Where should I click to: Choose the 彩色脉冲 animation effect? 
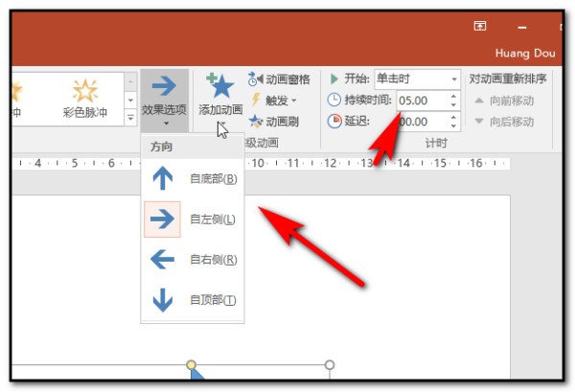tap(85, 99)
